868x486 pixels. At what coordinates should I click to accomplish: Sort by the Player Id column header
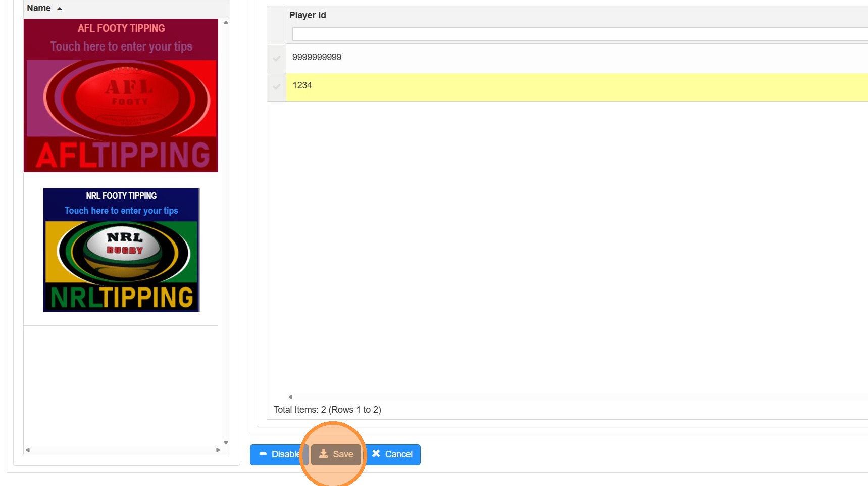pyautogui.click(x=308, y=15)
